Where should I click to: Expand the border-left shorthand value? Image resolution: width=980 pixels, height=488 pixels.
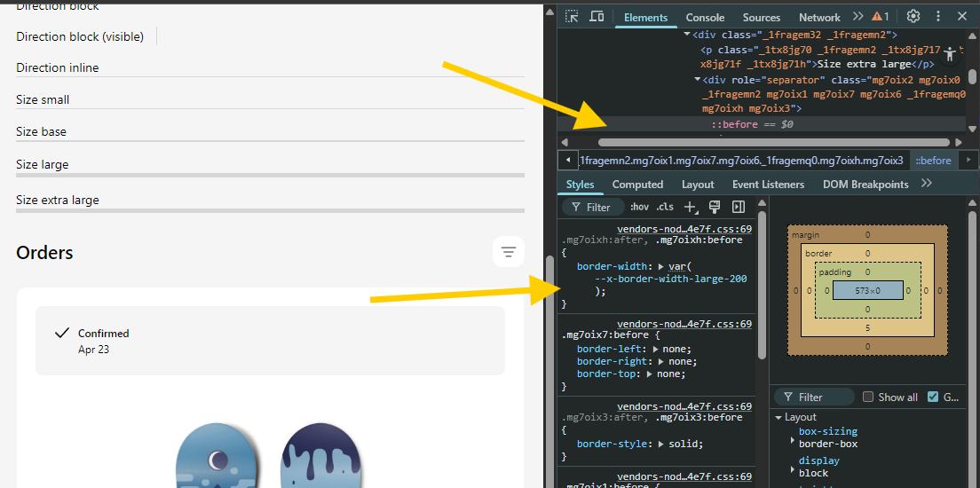656,350
